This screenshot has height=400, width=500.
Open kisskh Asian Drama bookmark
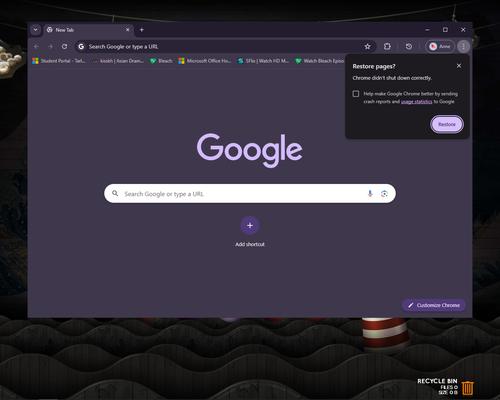point(118,61)
